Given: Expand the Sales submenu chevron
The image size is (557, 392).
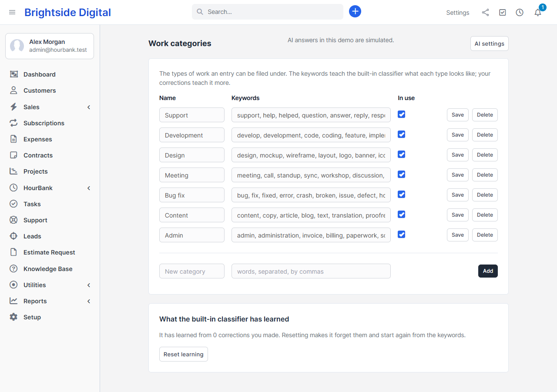Looking at the screenshot, I should tap(89, 107).
